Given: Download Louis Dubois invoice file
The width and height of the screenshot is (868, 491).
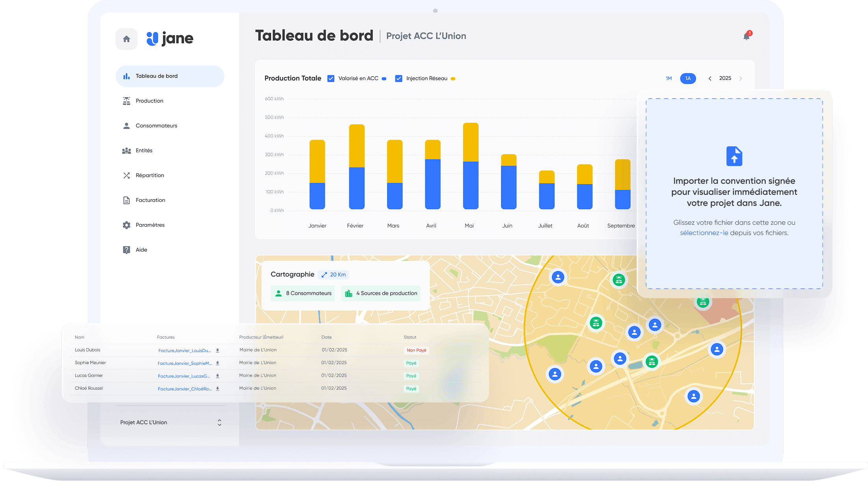Looking at the screenshot, I should coord(217,350).
